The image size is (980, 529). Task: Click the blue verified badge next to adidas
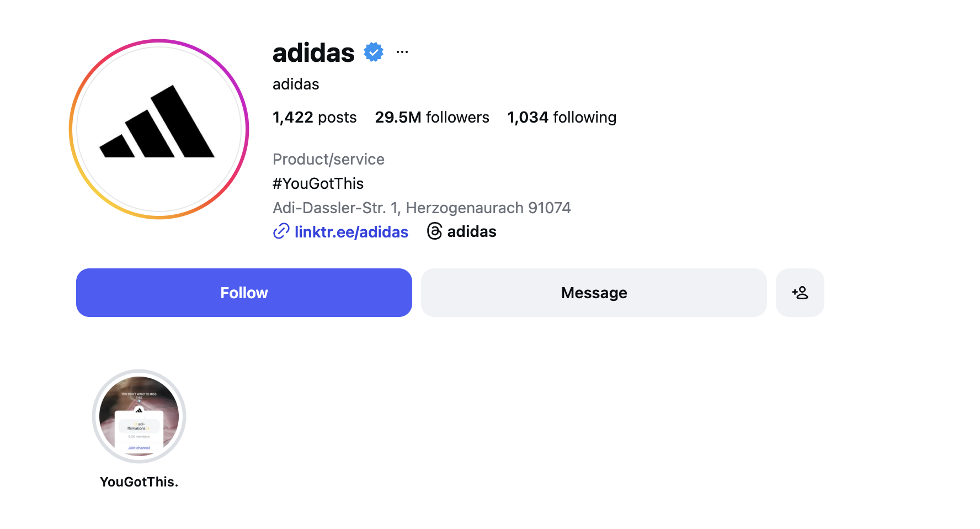[373, 51]
